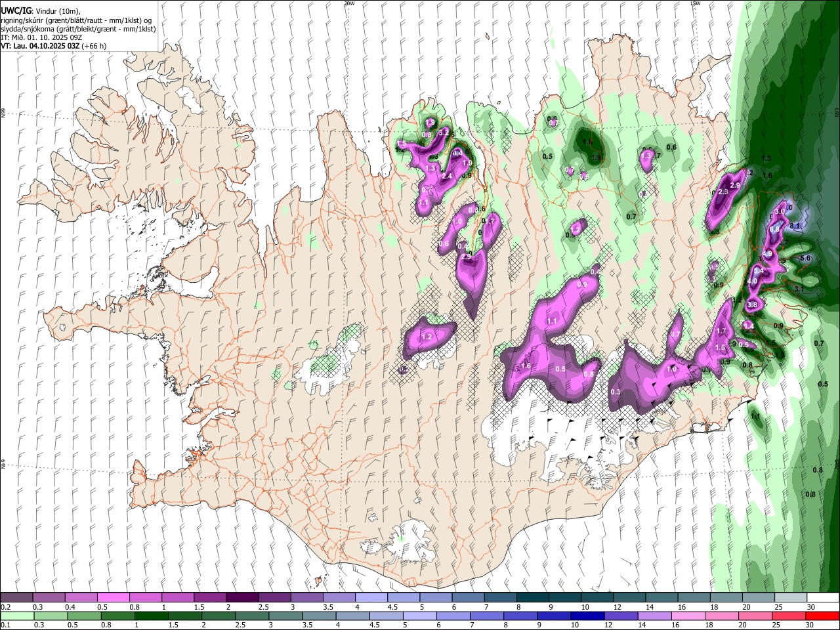Click the 'Vindur (10m),' header text
Viewport: 840px width, 630px height.
pyautogui.click(x=56, y=11)
